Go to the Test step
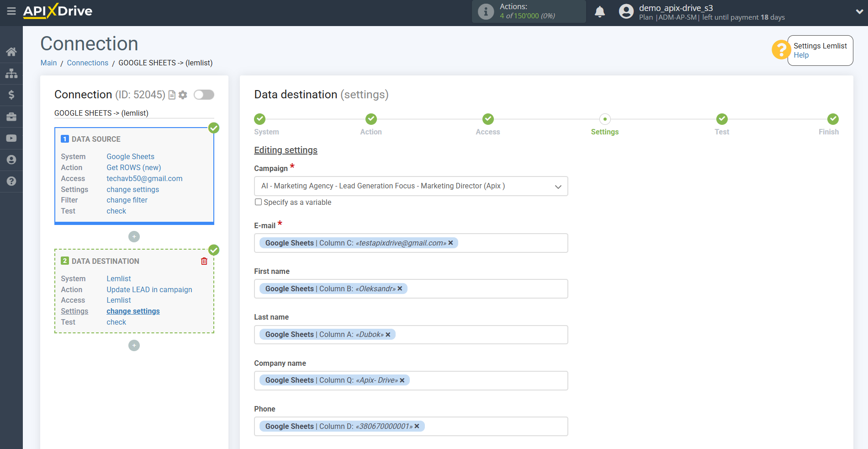The height and width of the screenshot is (449, 868). pos(722,119)
